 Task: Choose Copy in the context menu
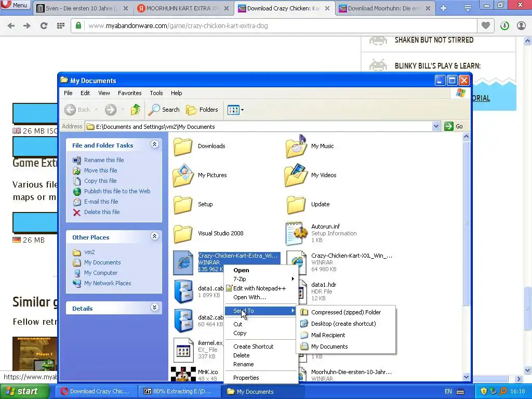[x=240, y=333]
